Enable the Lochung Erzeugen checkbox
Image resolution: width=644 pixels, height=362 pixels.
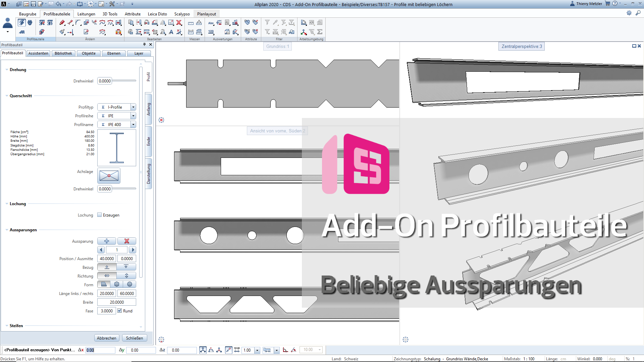tap(100, 215)
